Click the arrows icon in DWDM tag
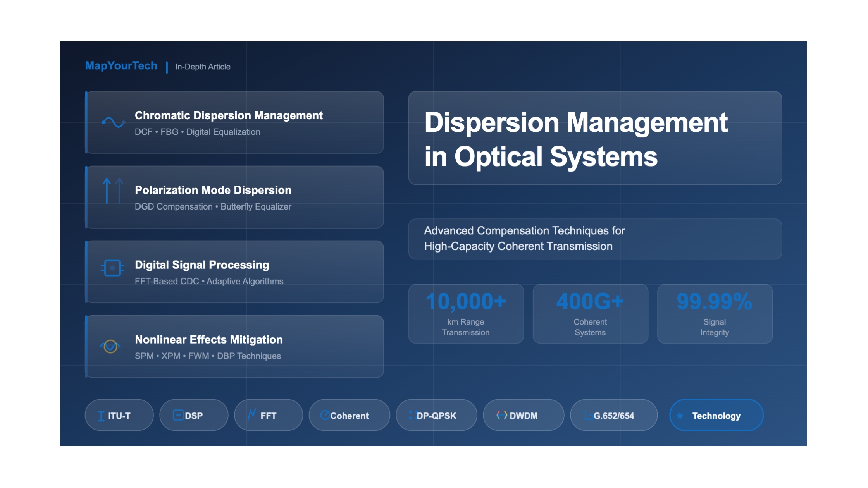Screen dimensions: 868x488 (x=502, y=415)
